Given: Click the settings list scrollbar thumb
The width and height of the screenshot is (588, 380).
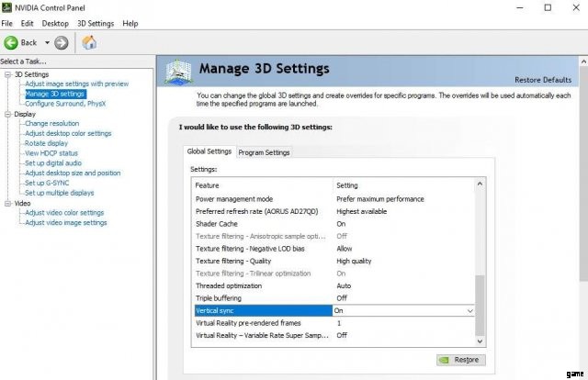Looking at the screenshot, I should coord(480,306).
